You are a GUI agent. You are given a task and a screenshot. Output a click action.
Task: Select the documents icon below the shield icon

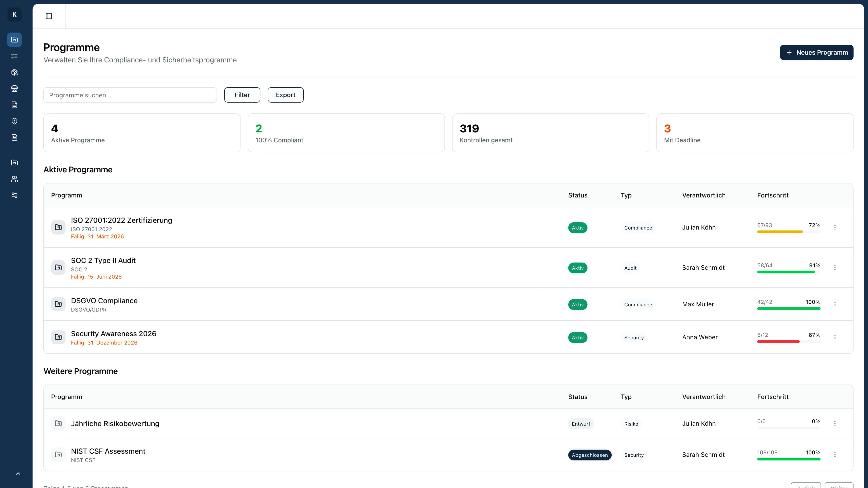pos(14,137)
